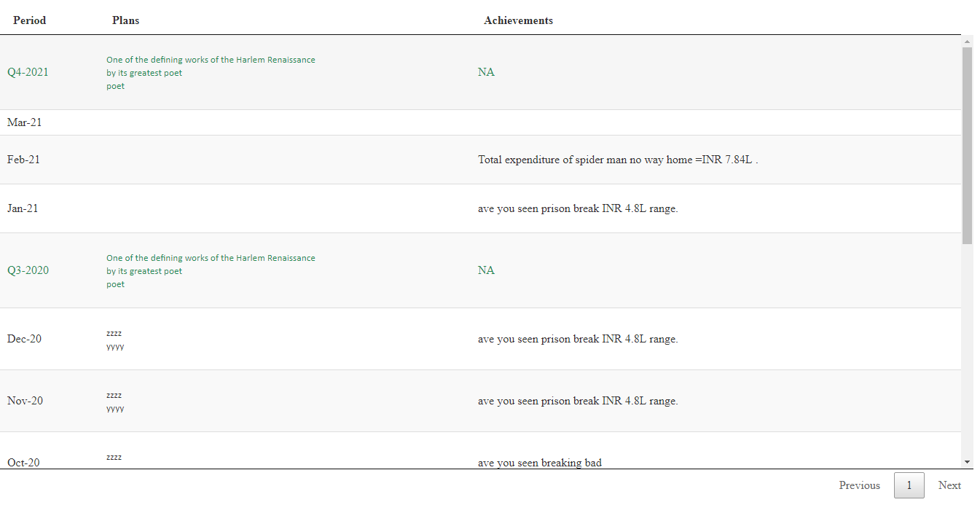This screenshot has height=505, width=980.
Task: Click the Plans column header
Action: click(x=125, y=20)
